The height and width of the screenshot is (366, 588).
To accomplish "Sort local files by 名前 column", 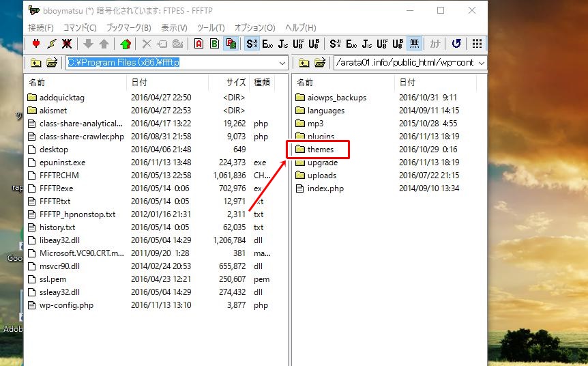I will click(x=76, y=82).
